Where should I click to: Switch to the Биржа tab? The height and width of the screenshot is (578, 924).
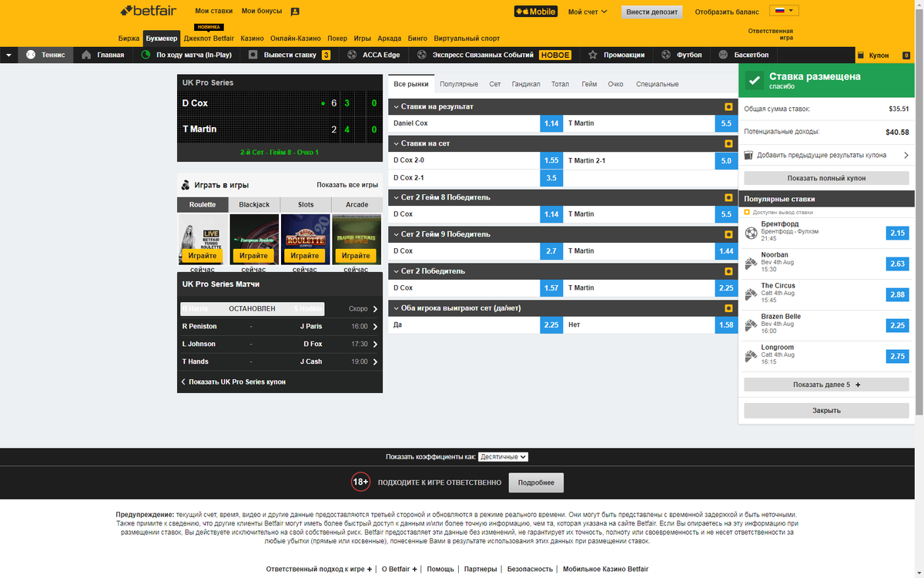(x=129, y=38)
